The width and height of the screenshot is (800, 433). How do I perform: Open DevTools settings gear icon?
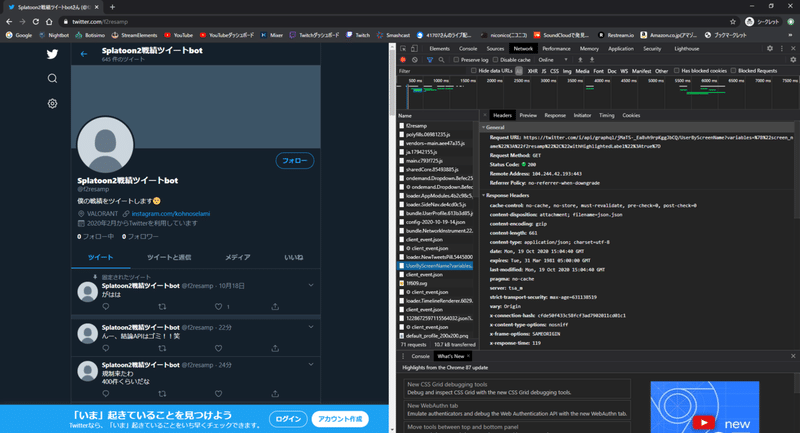[x=770, y=48]
